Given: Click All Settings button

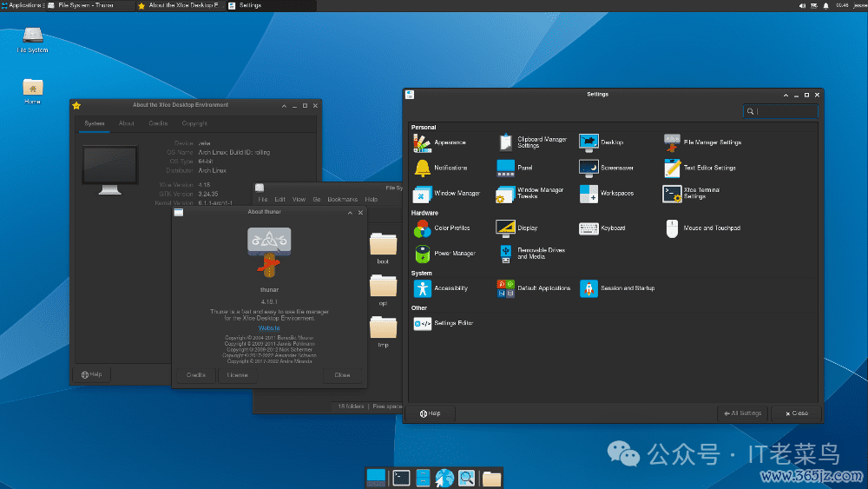Looking at the screenshot, I should click(x=742, y=413).
